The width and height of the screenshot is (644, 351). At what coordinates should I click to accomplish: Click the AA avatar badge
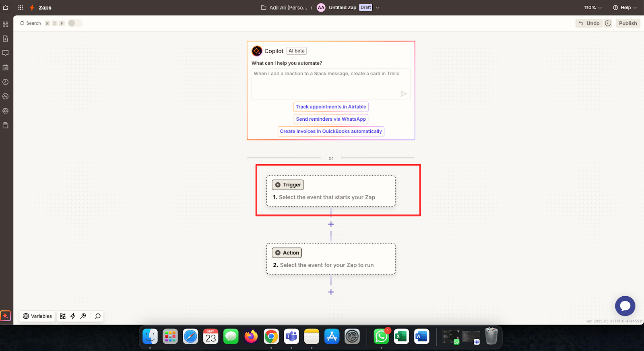[x=321, y=8]
